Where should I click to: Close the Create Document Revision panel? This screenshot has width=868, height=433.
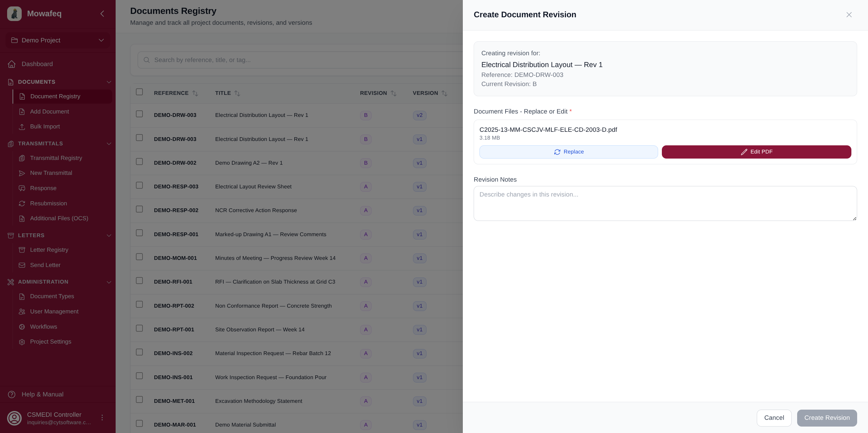point(849,15)
